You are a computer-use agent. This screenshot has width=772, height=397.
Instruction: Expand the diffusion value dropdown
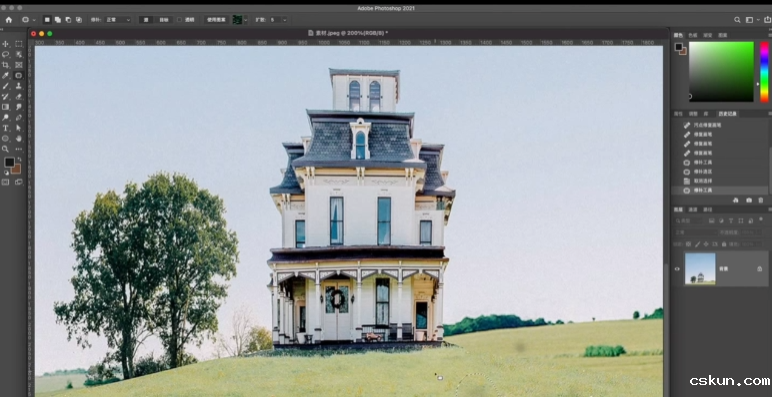coord(284,20)
